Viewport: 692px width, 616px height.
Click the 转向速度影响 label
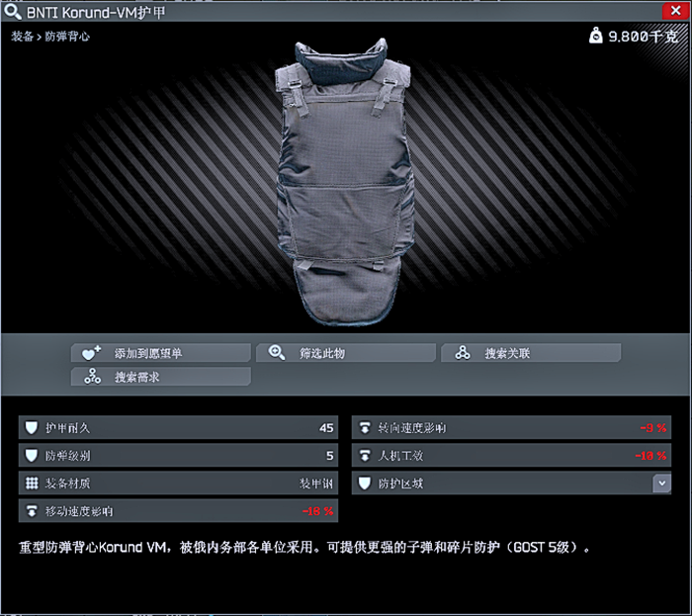tap(412, 428)
